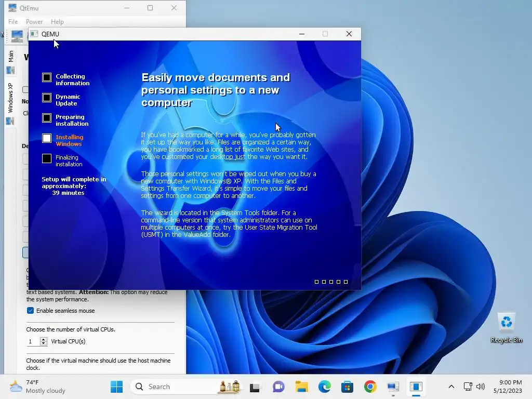
Task: Open File Explorer from taskbar
Action: tap(301, 387)
